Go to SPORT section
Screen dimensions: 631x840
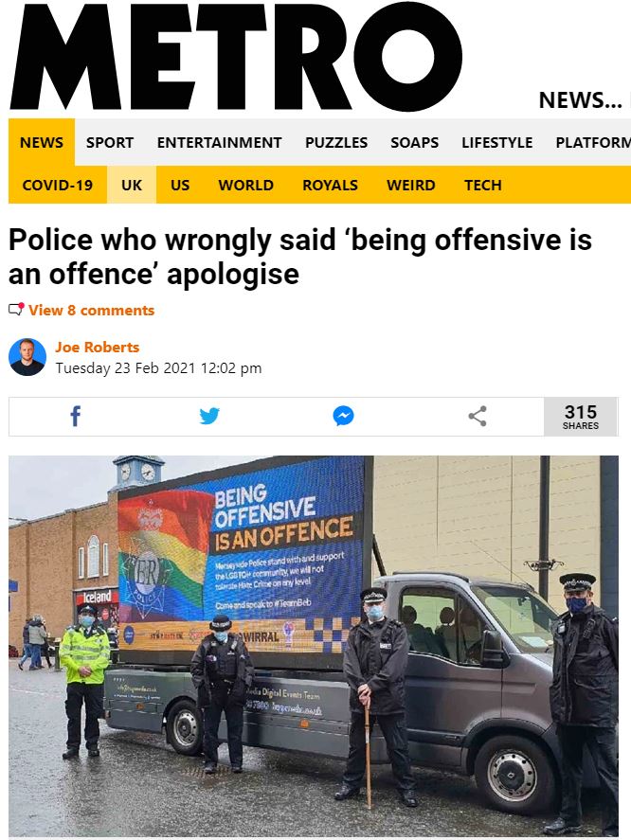point(110,142)
